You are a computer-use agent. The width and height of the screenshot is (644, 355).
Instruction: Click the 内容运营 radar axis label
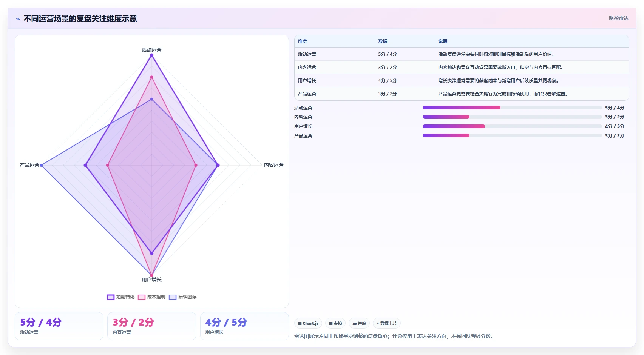273,165
